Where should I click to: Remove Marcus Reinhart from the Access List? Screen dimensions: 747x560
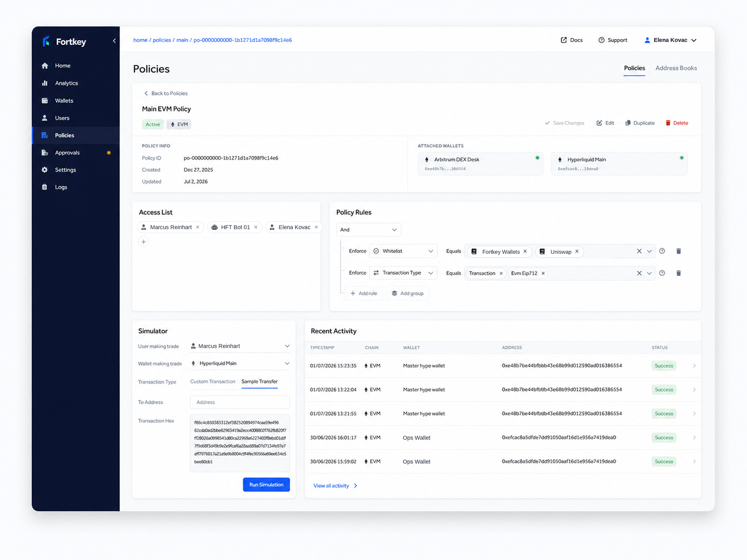(197, 227)
